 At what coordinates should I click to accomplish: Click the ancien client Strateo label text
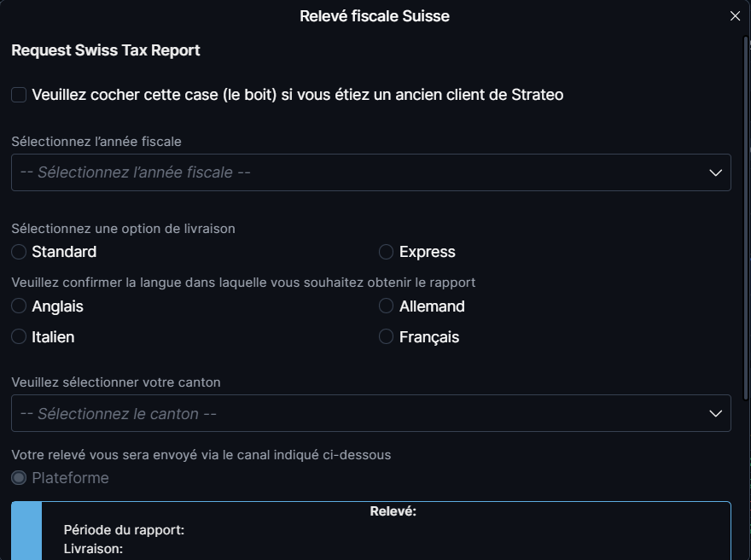click(297, 95)
